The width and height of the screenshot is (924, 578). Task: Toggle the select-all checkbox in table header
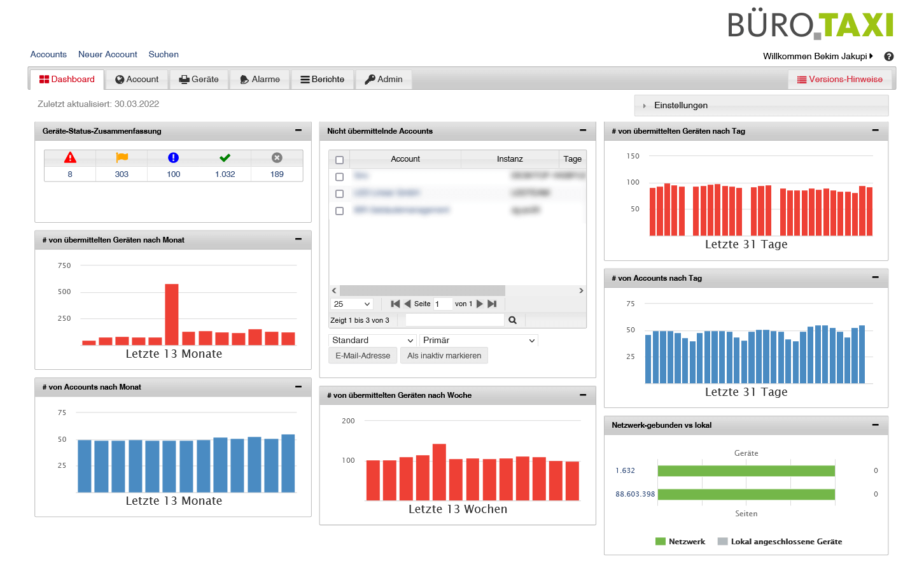pyautogui.click(x=339, y=160)
